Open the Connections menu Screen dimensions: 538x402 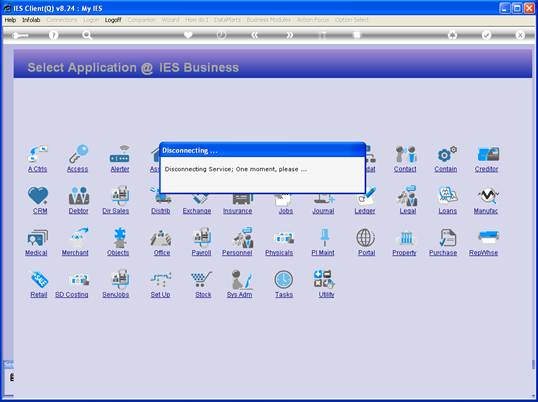point(62,20)
